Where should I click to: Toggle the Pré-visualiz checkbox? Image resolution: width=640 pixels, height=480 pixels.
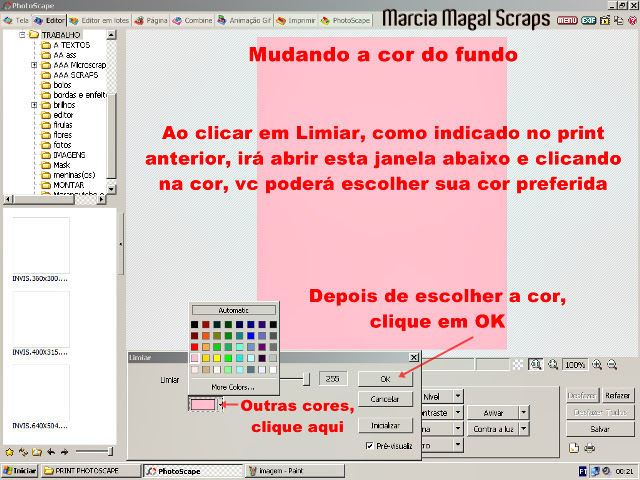point(369,446)
